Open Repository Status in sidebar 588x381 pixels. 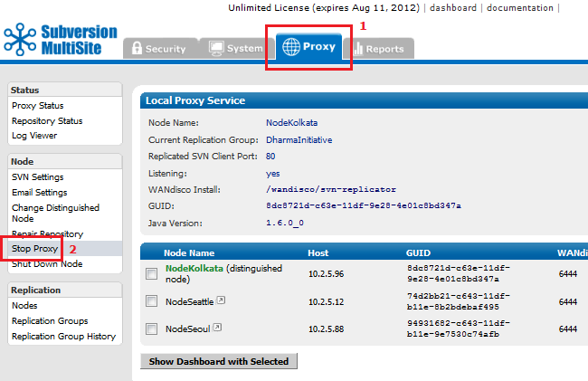point(47,121)
